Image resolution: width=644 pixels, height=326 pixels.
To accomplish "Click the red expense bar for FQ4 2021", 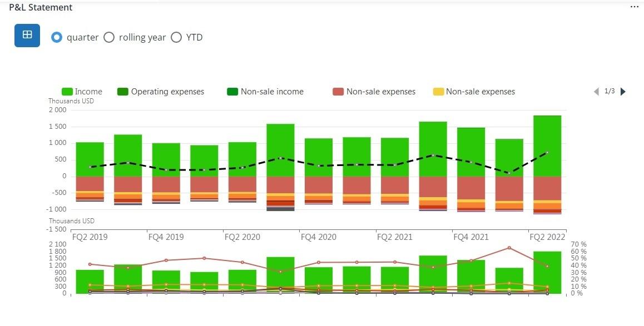I will [470, 188].
